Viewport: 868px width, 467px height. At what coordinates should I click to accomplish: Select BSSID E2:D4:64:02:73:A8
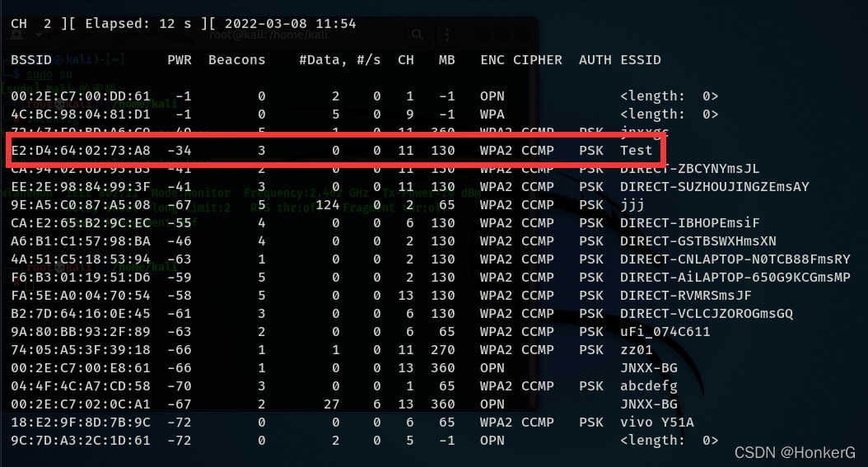(80, 151)
